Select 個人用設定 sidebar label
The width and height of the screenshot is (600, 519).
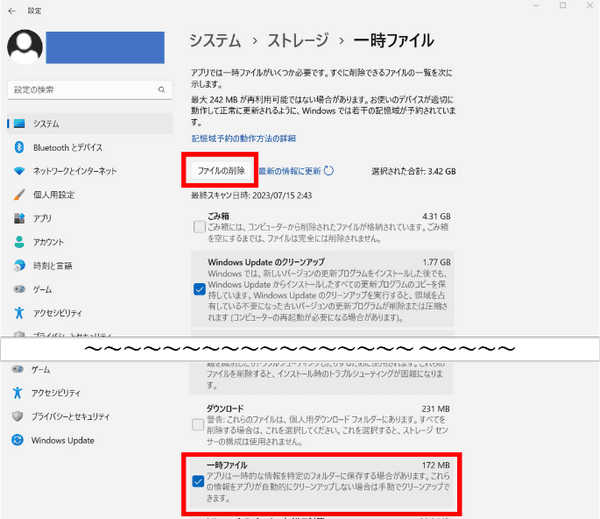tap(54, 195)
